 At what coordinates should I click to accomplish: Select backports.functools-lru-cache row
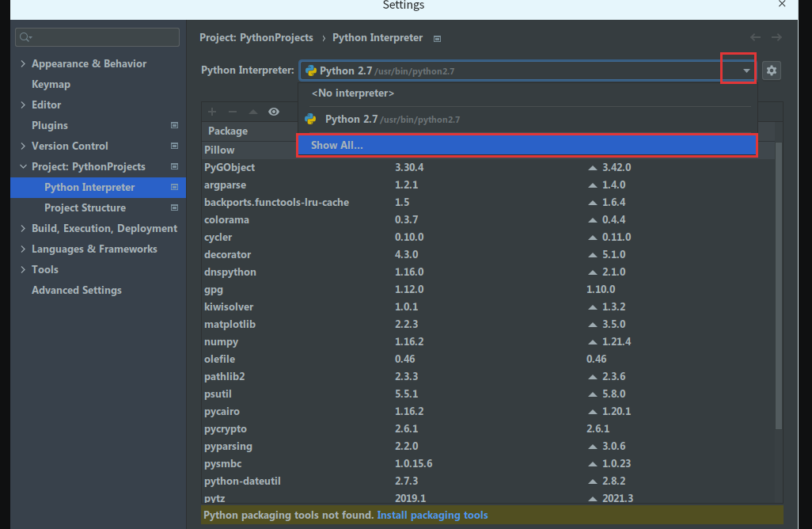point(488,202)
